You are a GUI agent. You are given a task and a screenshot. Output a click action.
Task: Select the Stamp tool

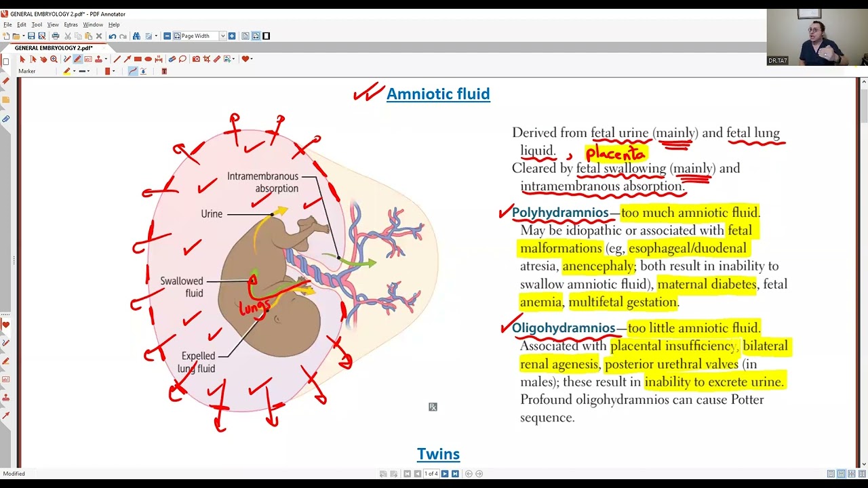point(98,59)
